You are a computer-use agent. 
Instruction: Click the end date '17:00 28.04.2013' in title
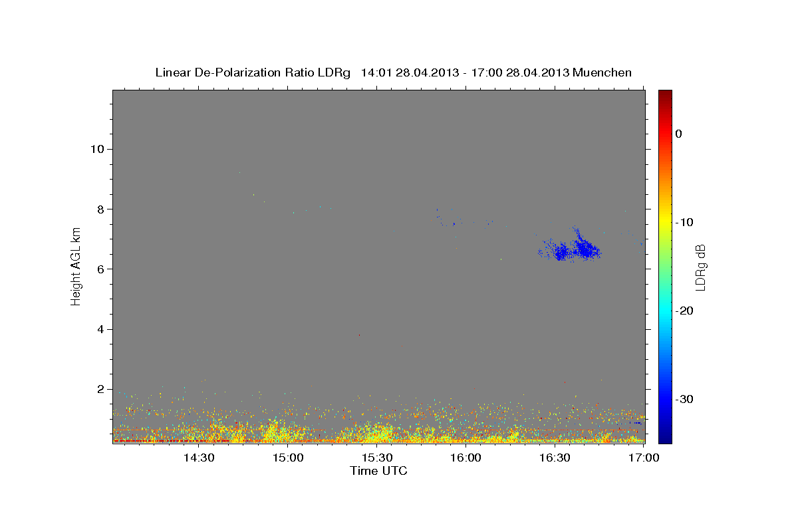(x=519, y=72)
